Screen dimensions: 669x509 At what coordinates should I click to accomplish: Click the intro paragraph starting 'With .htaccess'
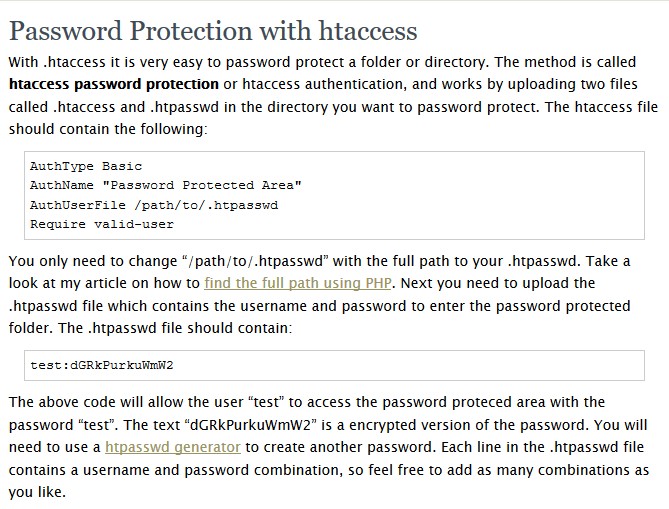pos(333,96)
